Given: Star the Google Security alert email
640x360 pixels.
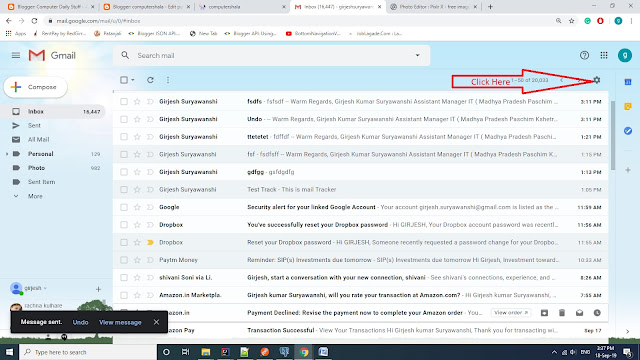Looking at the screenshot, I should [137, 207].
